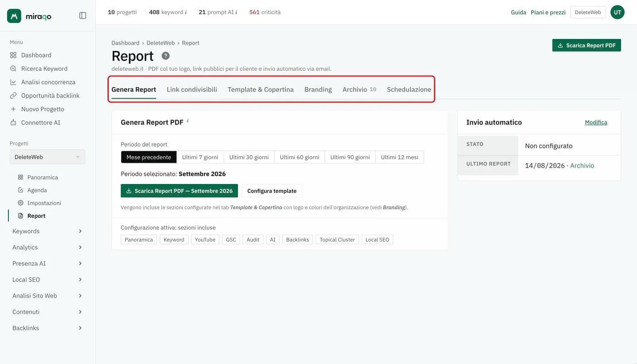
Task: Click the Report document icon in sidebar
Action: pyautogui.click(x=20, y=216)
